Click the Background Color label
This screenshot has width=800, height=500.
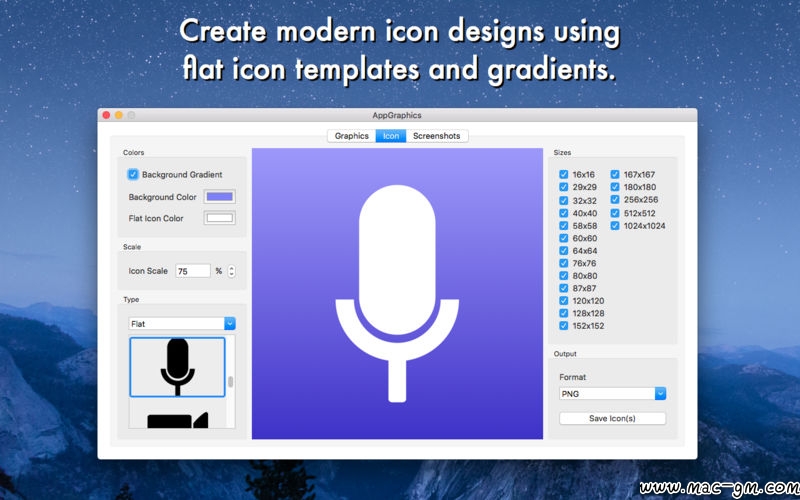[162, 197]
